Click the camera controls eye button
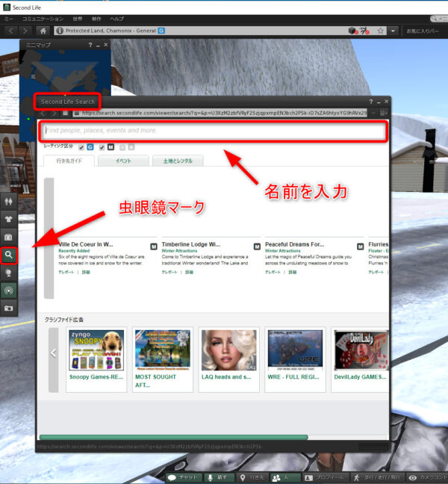The height and width of the screenshot is (484, 448). coord(427,477)
